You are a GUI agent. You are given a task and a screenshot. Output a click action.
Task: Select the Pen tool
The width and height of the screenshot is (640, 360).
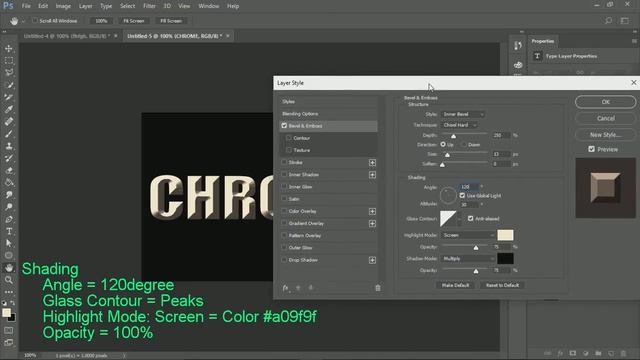coord(9,219)
